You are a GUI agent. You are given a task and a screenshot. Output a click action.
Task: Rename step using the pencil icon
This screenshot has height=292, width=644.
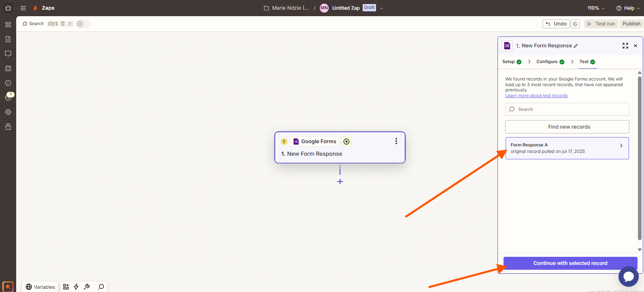(x=576, y=46)
